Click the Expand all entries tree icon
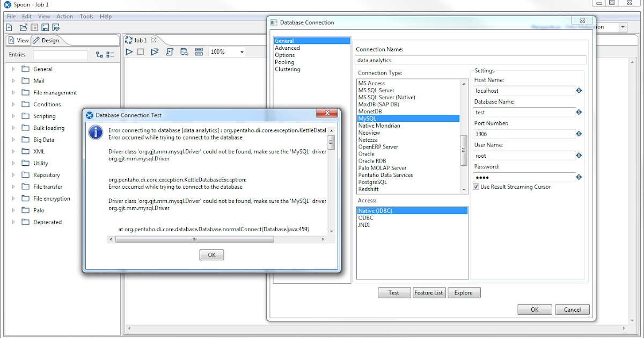Screen dimensions: 644x338 [x=99, y=55]
